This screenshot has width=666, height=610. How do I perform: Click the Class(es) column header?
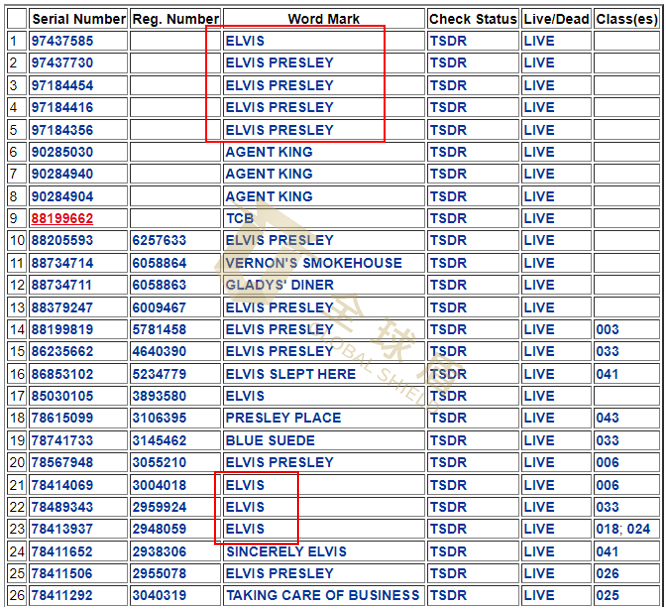point(627,19)
